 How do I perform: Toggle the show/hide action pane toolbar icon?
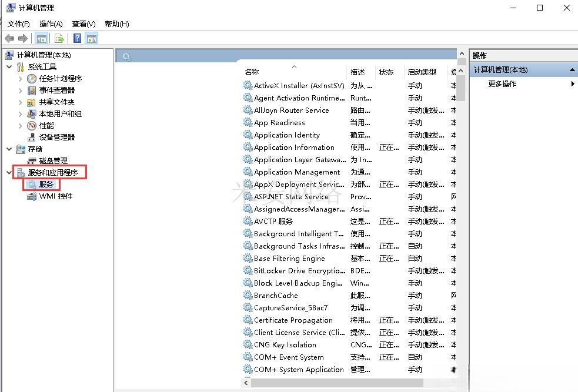click(92, 38)
